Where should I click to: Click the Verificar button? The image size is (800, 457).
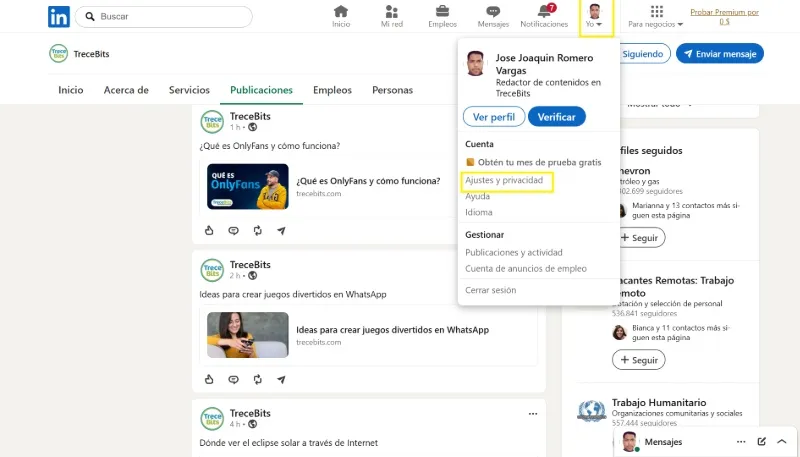[x=557, y=117]
